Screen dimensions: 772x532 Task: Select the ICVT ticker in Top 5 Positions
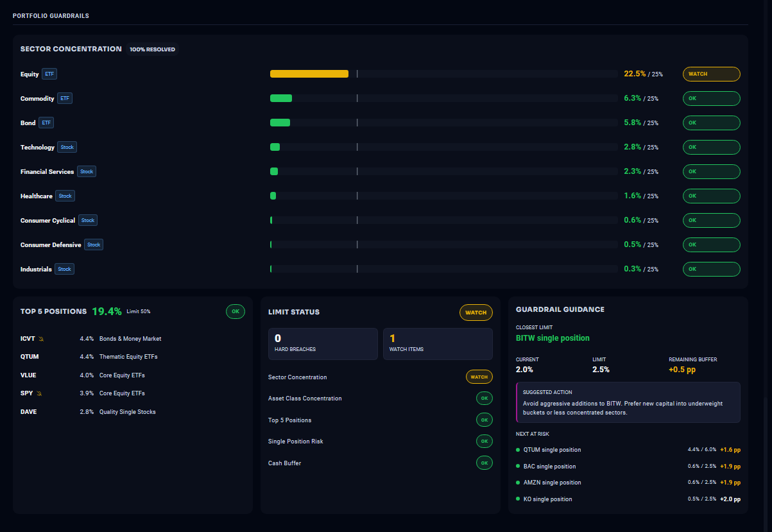[x=28, y=339]
